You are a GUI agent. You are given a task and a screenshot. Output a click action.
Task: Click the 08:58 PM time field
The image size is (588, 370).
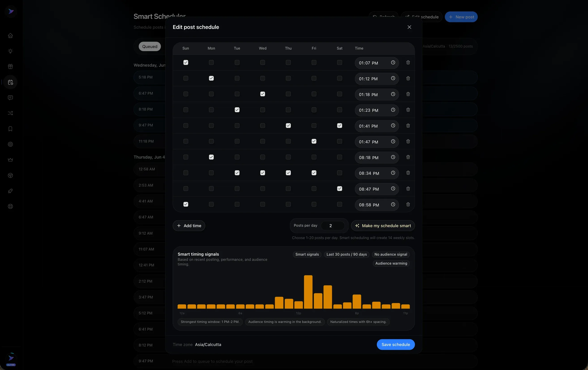point(376,205)
